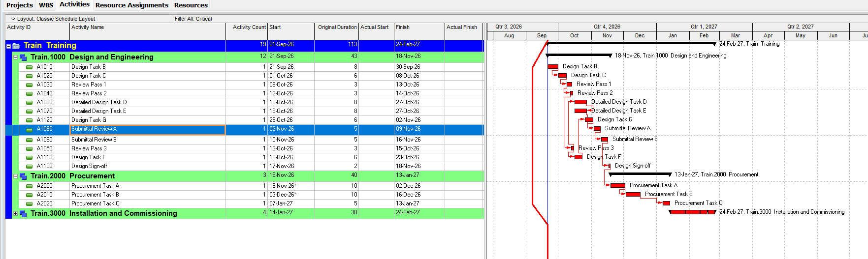Image resolution: width=868 pixels, height=259 pixels.
Task: Click the activity icon for A1060
Action: click(29, 103)
